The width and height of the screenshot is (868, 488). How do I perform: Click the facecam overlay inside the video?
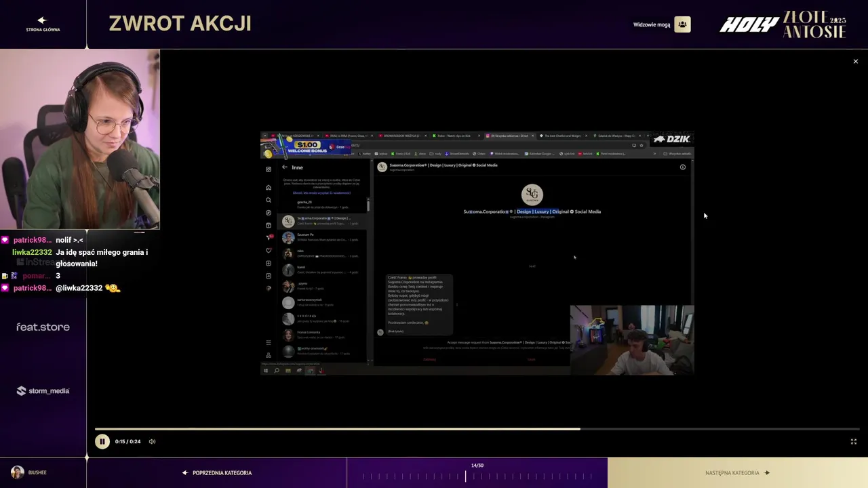pos(632,340)
